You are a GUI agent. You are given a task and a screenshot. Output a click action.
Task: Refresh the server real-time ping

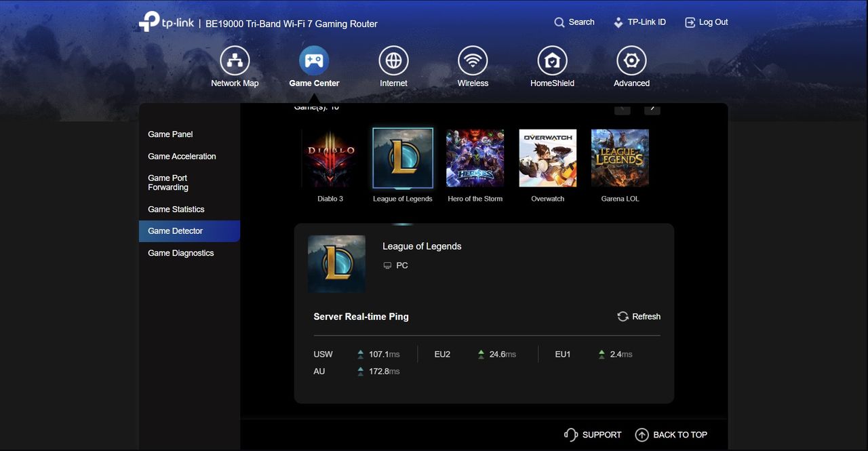click(x=639, y=317)
